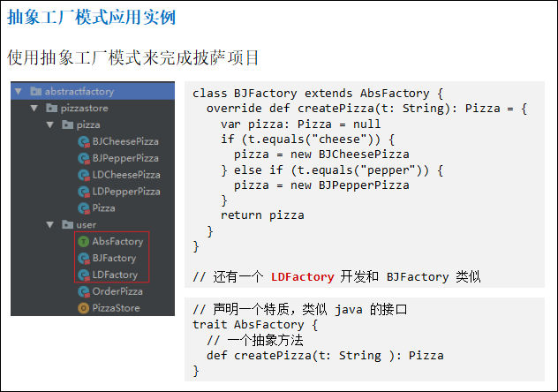Open AbsFactory file label in tree

(117, 242)
